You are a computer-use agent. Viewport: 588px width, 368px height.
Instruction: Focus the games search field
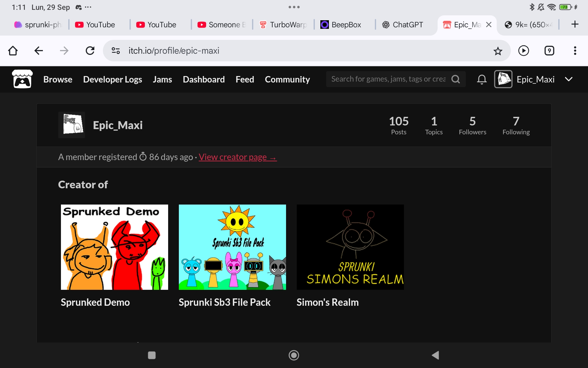tap(387, 79)
